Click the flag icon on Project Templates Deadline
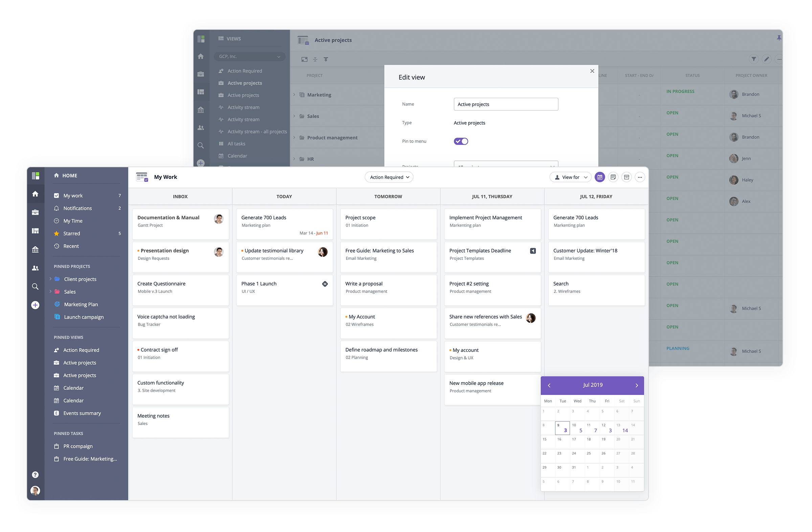 (x=533, y=251)
